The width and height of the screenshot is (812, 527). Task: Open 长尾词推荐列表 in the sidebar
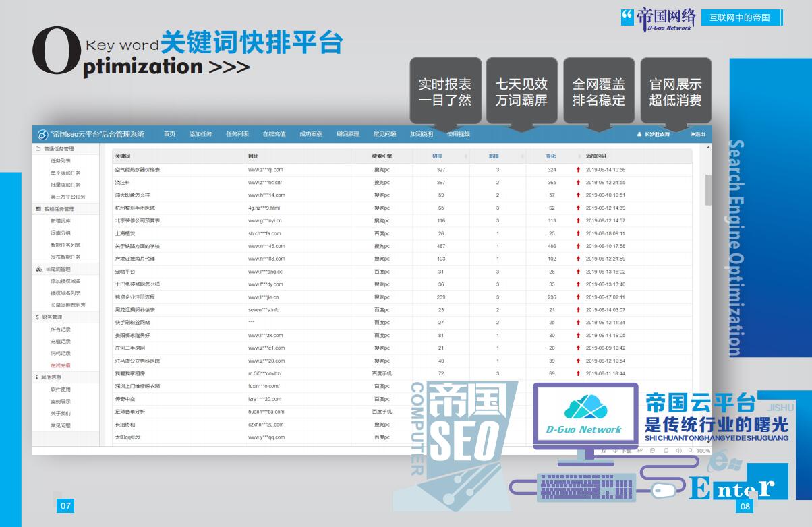(x=68, y=305)
